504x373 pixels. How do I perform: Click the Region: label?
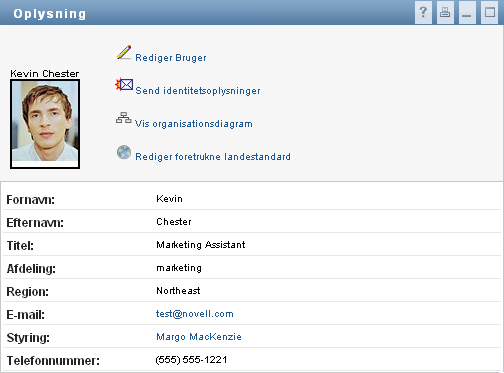tap(28, 292)
